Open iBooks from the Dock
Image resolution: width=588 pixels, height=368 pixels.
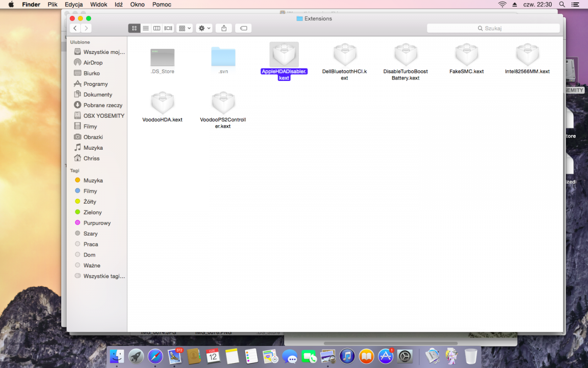tap(367, 356)
